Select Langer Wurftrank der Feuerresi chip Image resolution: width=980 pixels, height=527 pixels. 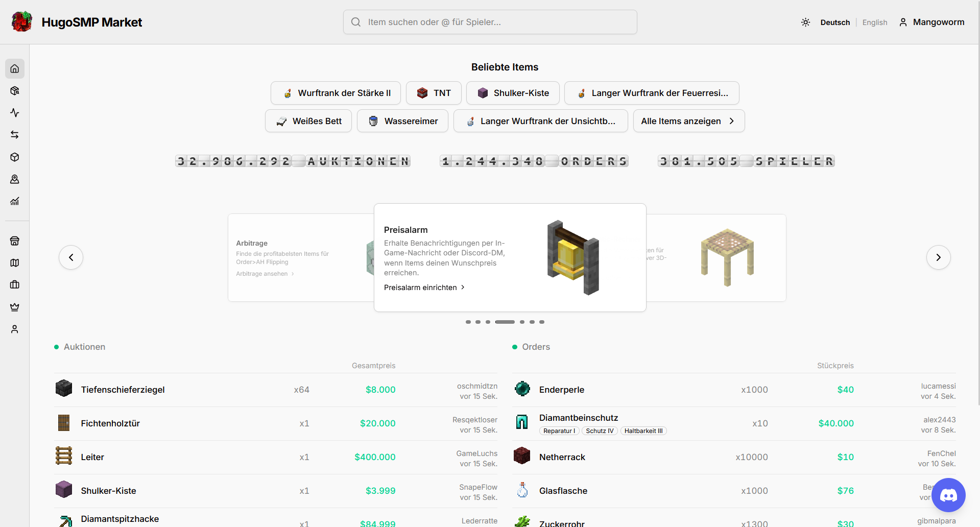652,93
